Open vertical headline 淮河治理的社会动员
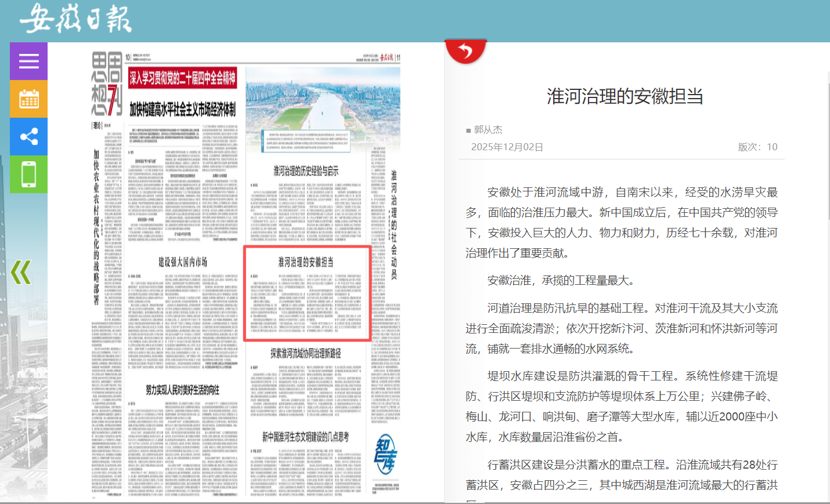 click(394, 224)
